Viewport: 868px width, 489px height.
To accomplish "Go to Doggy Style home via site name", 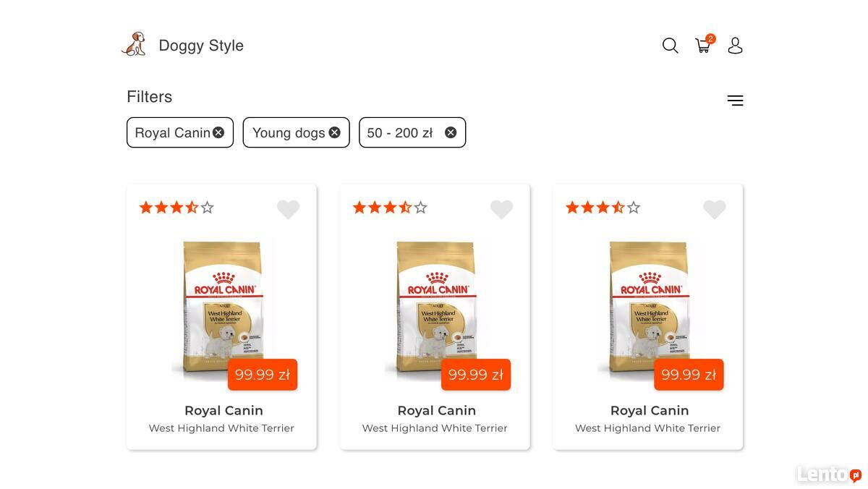I will coord(201,46).
